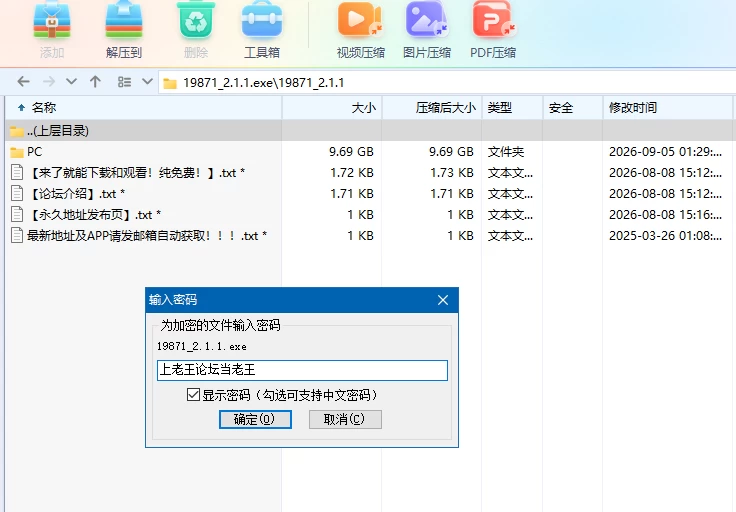Open navigation history dropdown chevron
Screen dimensions: 736x512
click(71, 82)
